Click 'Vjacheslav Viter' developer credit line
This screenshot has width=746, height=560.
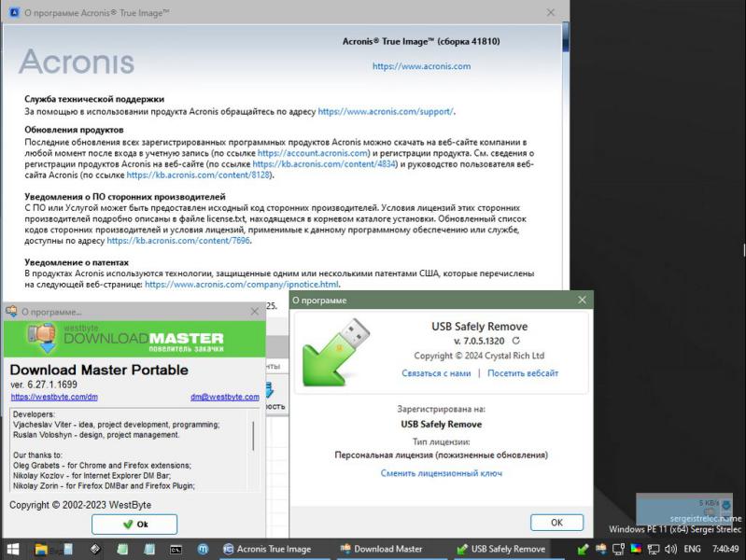click(x=117, y=425)
